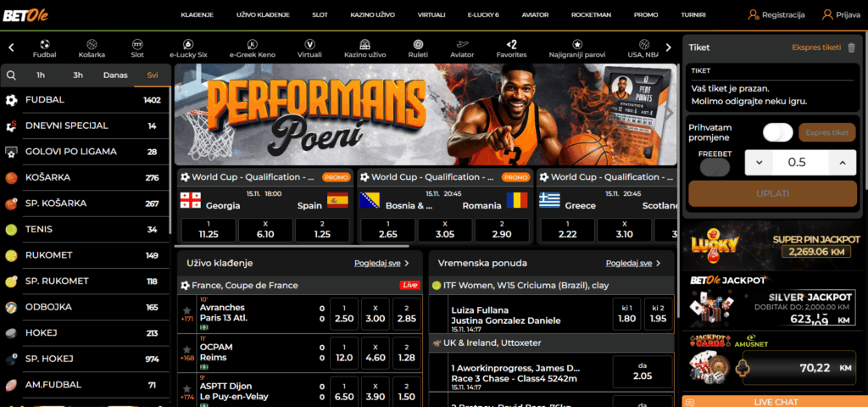Click the Expres tiket button

827,132
